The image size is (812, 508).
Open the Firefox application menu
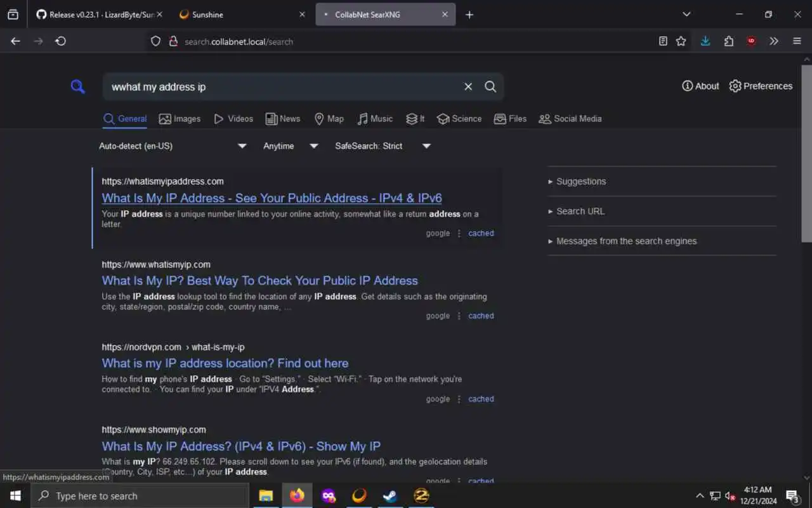pyautogui.click(x=797, y=41)
